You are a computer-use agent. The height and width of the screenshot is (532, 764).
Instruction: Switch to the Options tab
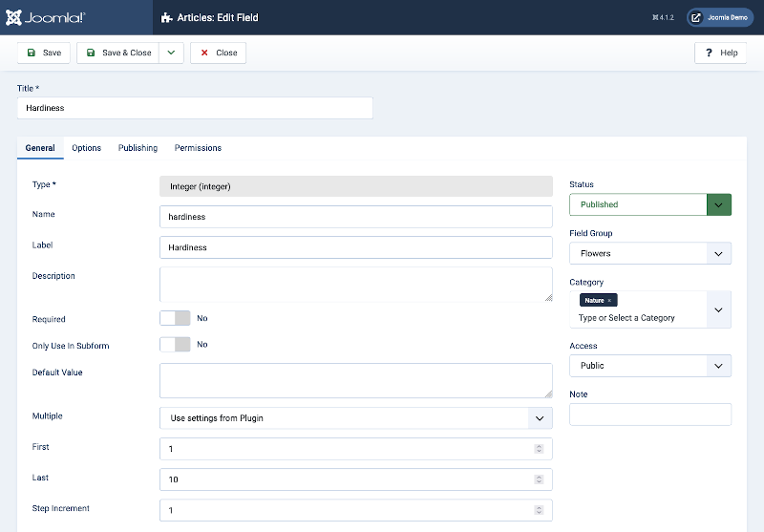pos(86,148)
